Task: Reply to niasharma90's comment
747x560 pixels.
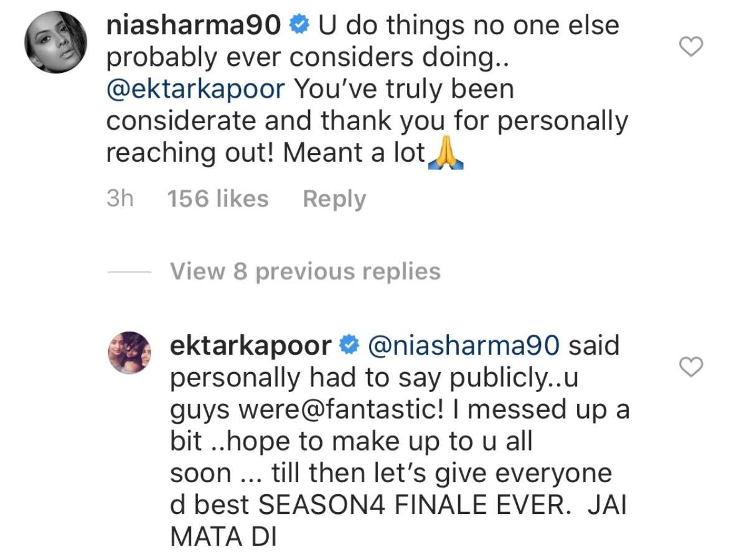Action: (x=334, y=200)
